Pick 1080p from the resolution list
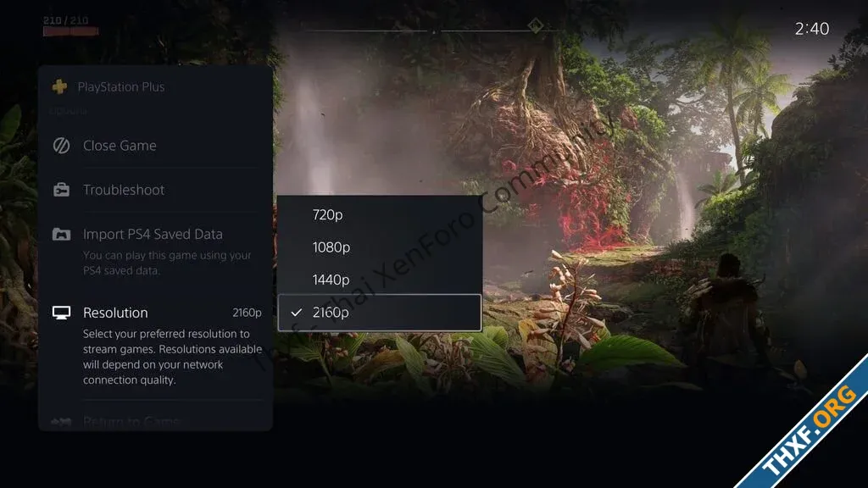This screenshot has height=488, width=868. coord(379,247)
